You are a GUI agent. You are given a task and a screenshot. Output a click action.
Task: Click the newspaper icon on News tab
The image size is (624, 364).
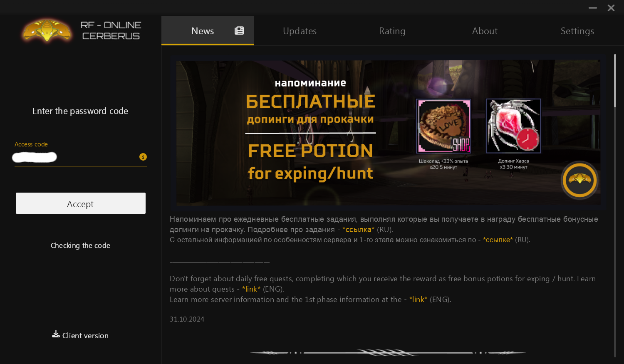tap(239, 30)
